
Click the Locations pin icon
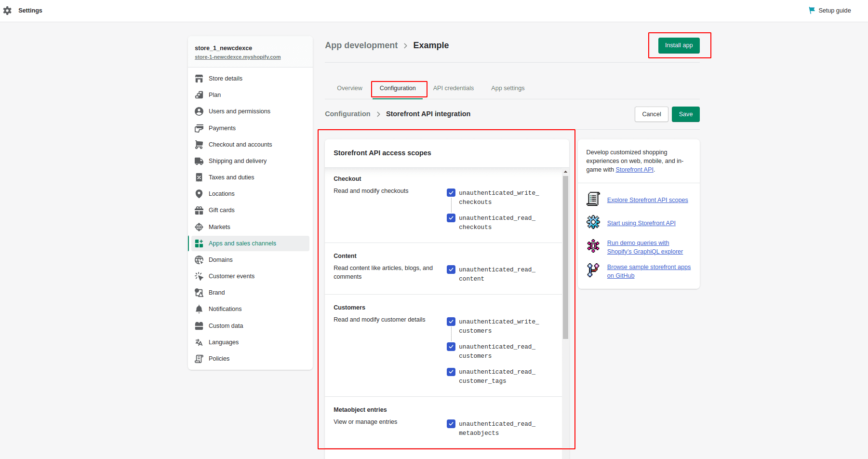click(x=199, y=194)
